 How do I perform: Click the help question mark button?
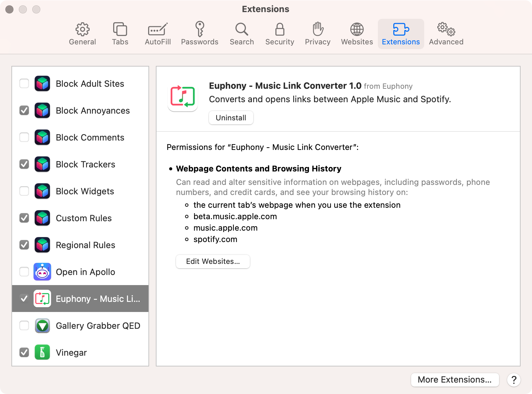tap(514, 380)
